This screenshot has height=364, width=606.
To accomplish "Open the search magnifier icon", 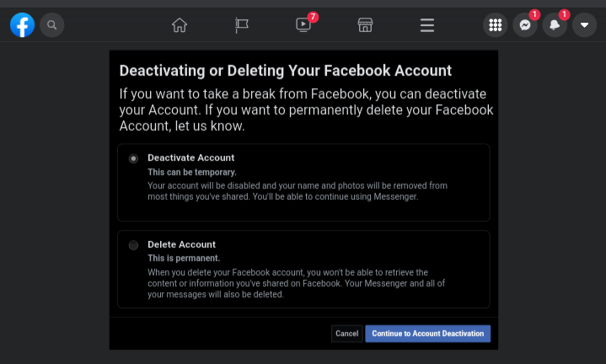I will (x=51, y=25).
